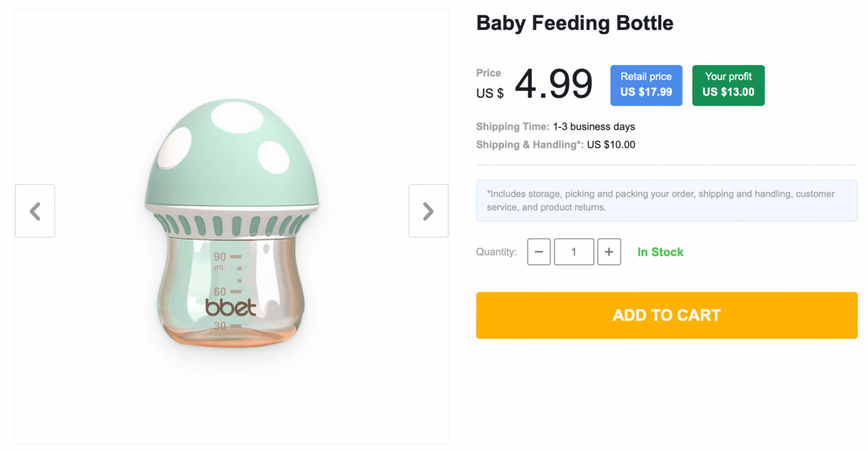Click the shipping fees explanation info box

[x=667, y=200]
